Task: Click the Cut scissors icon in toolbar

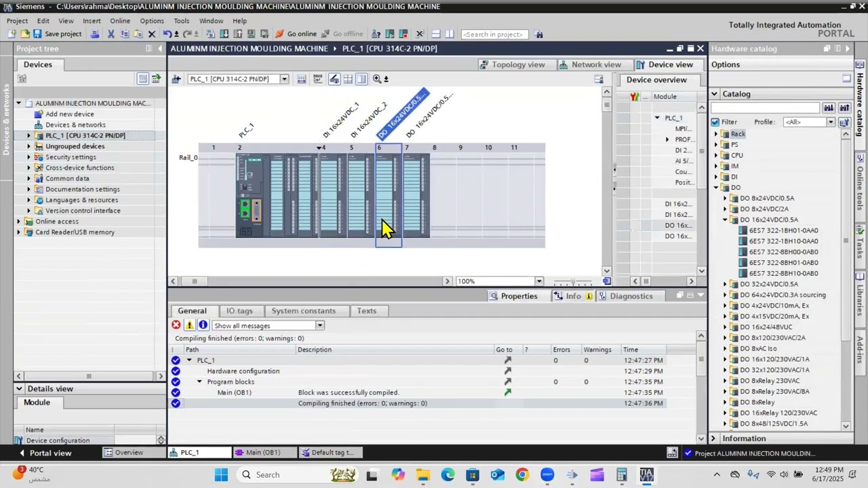Action: point(111,34)
